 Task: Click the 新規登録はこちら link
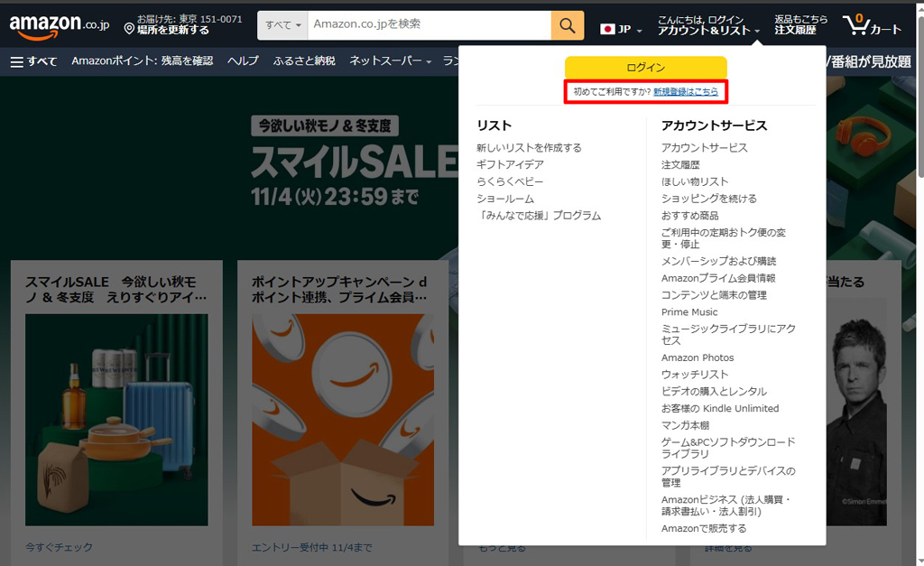point(686,92)
